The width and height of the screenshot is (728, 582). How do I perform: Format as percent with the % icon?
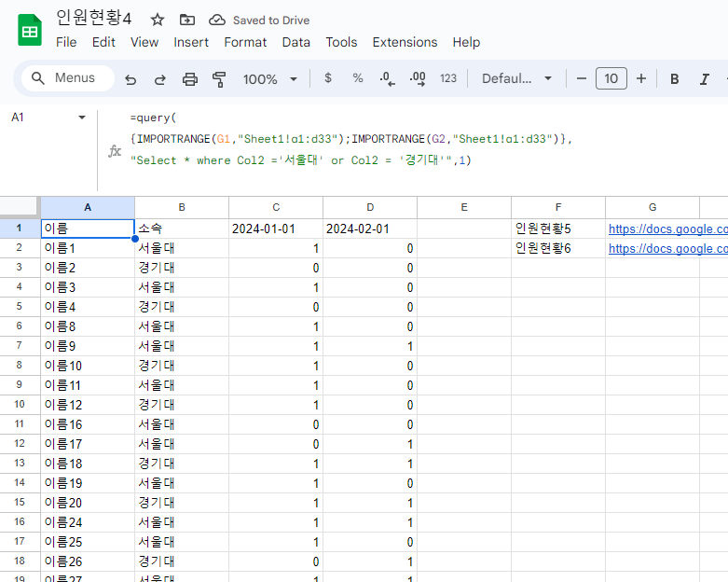coord(358,78)
